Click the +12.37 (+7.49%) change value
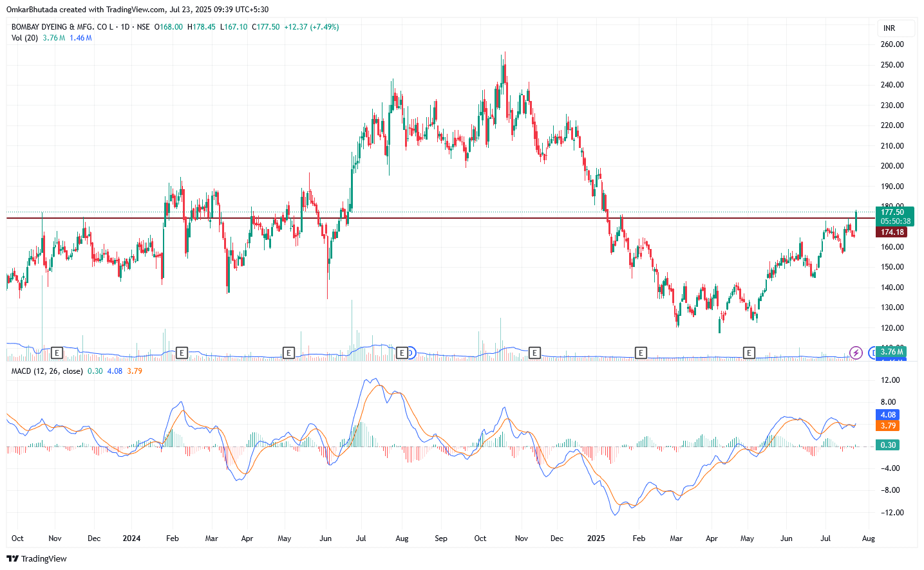 coord(312,27)
